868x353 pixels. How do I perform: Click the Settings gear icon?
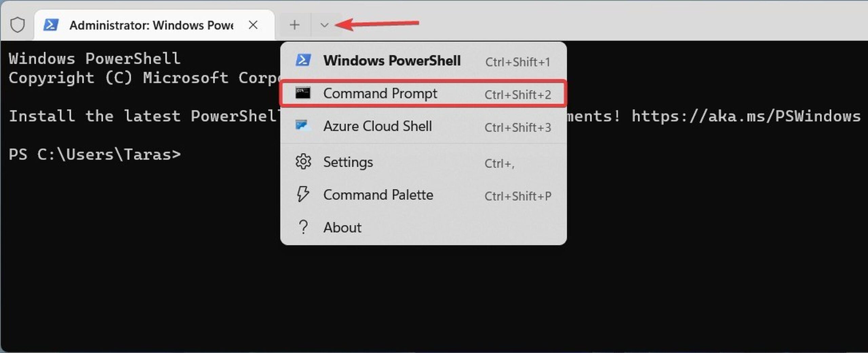coord(303,162)
